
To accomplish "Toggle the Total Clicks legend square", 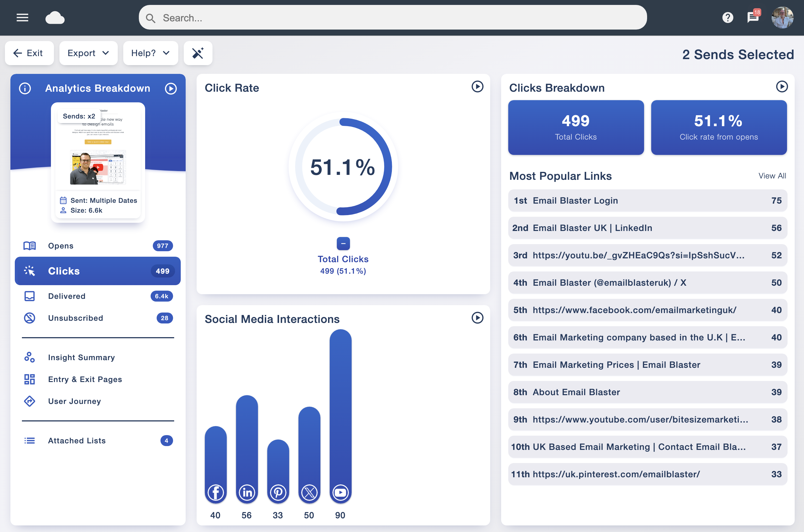I will click(x=343, y=244).
